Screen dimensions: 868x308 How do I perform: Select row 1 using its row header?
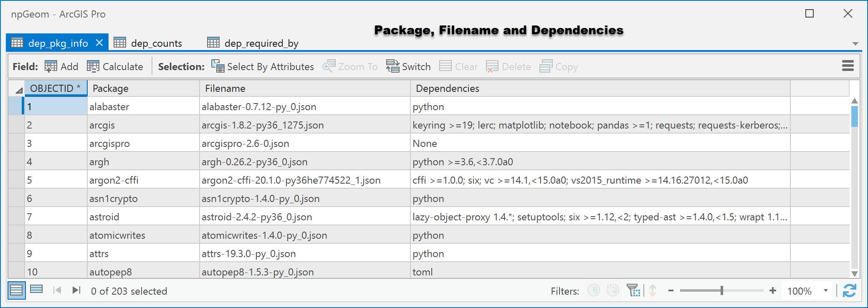[16, 106]
